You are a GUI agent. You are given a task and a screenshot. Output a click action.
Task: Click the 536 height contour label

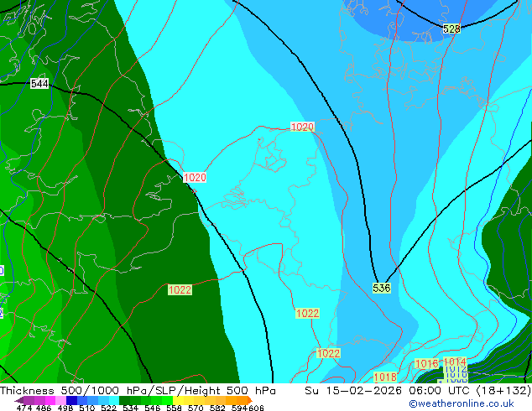pyautogui.click(x=382, y=288)
